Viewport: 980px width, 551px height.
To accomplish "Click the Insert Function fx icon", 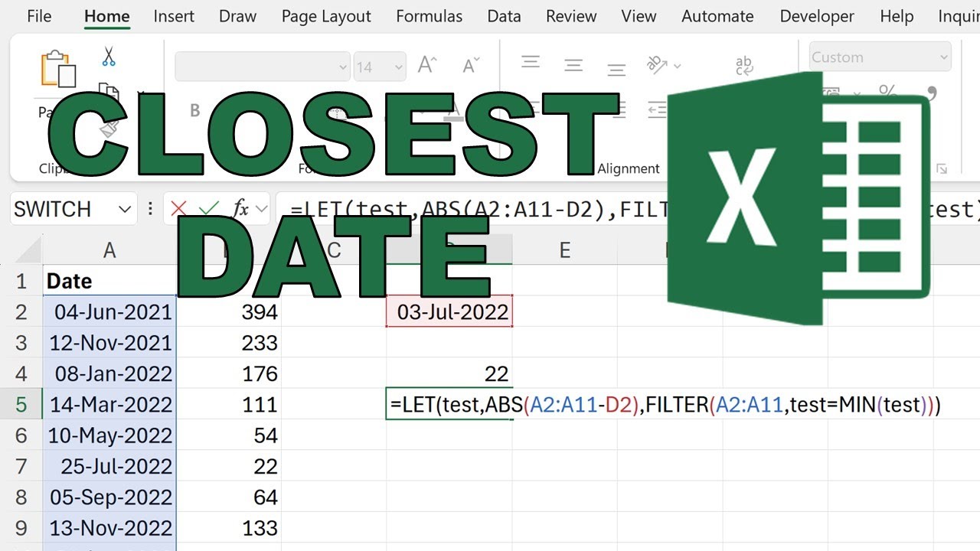I will tap(240, 209).
